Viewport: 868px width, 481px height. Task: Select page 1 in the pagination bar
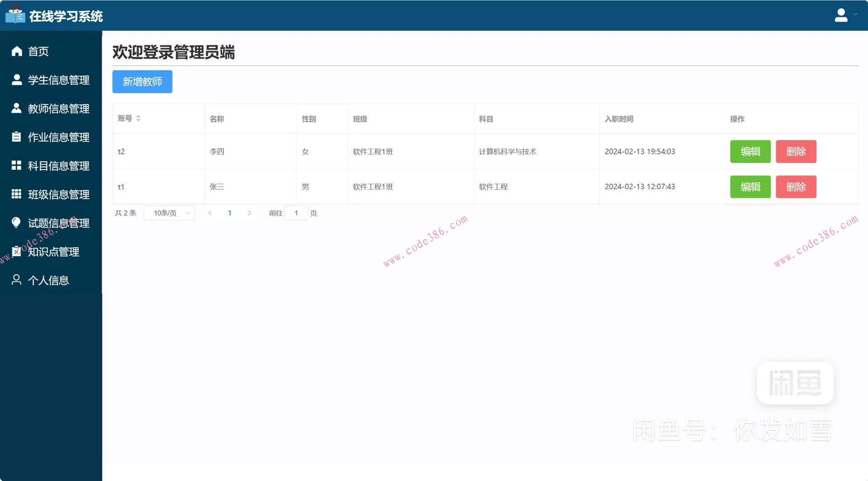[230, 213]
